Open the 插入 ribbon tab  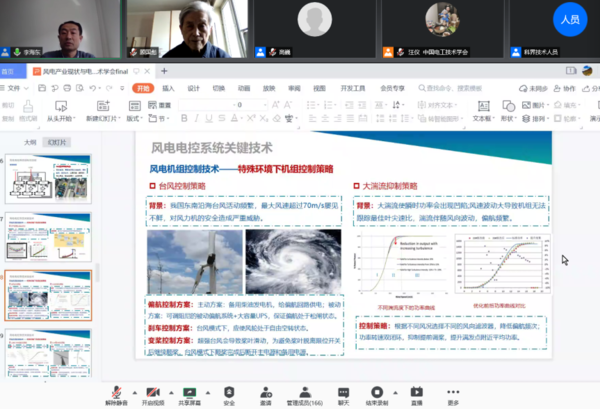pos(168,88)
